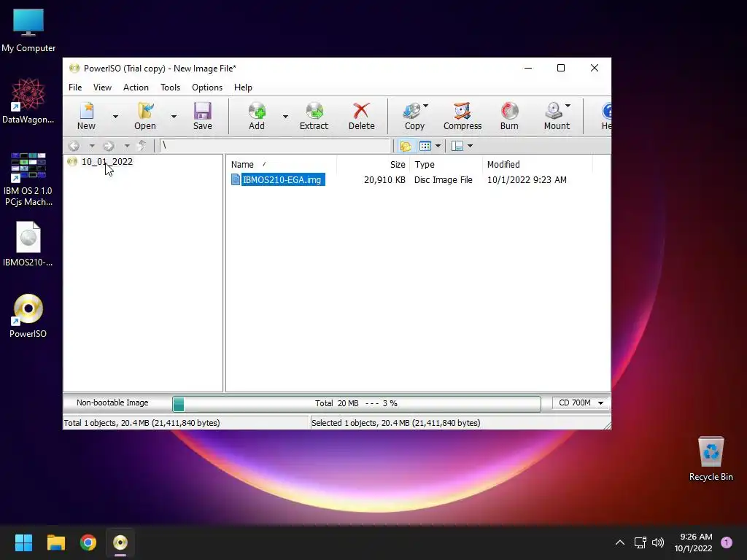747x560 pixels.
Task: Open the layout pane dropdown arrow
Action: pyautogui.click(x=471, y=146)
